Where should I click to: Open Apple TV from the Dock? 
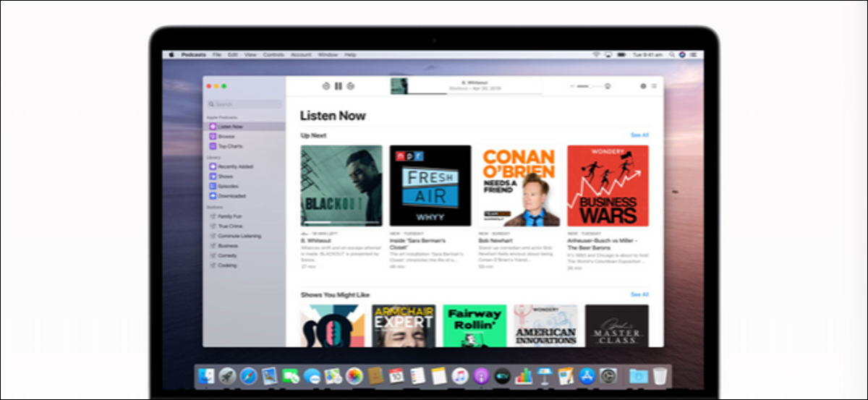pyautogui.click(x=503, y=375)
